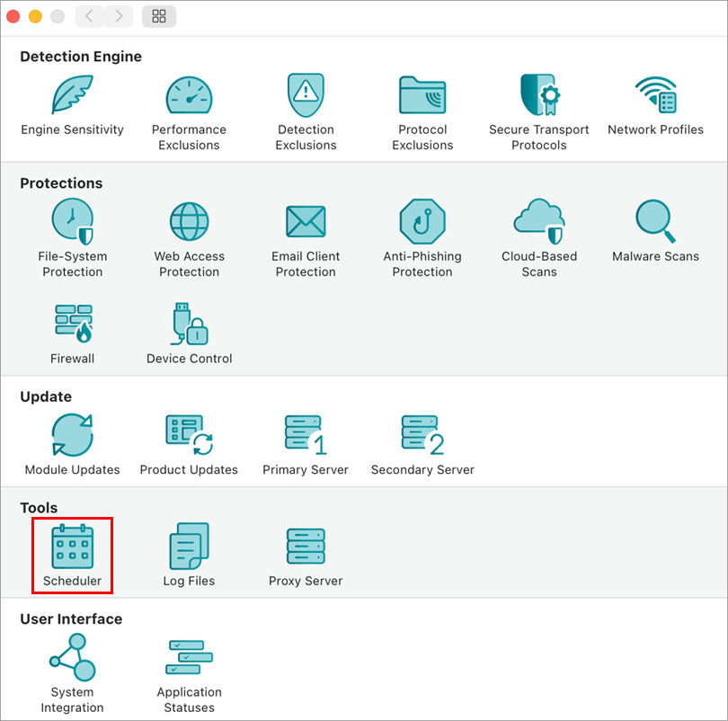Click the Performance Exclusions gauge icon
The image size is (728, 721).
tap(189, 96)
